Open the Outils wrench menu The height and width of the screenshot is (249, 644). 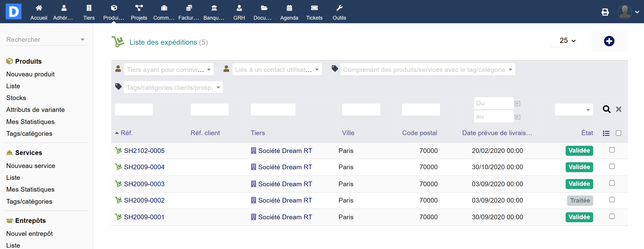pos(339,12)
